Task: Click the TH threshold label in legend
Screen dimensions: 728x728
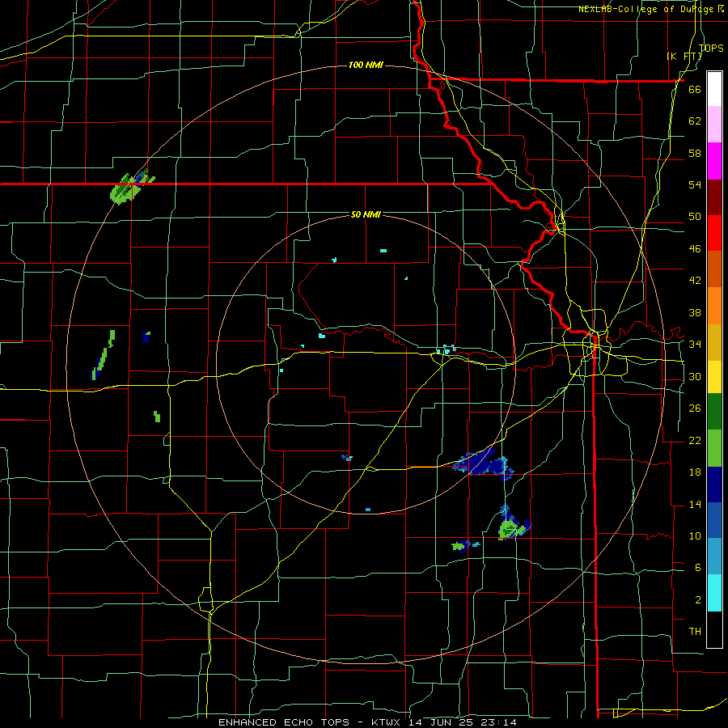Action: [x=695, y=632]
